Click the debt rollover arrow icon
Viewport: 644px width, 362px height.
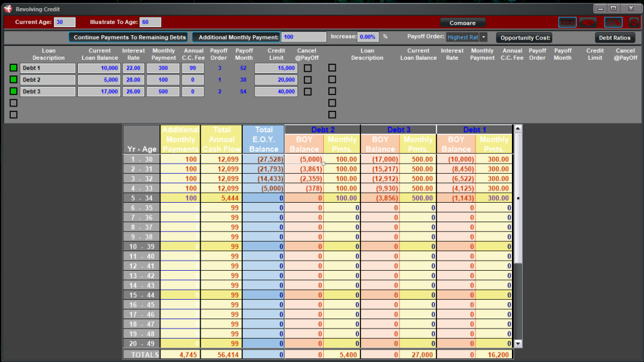(613, 22)
